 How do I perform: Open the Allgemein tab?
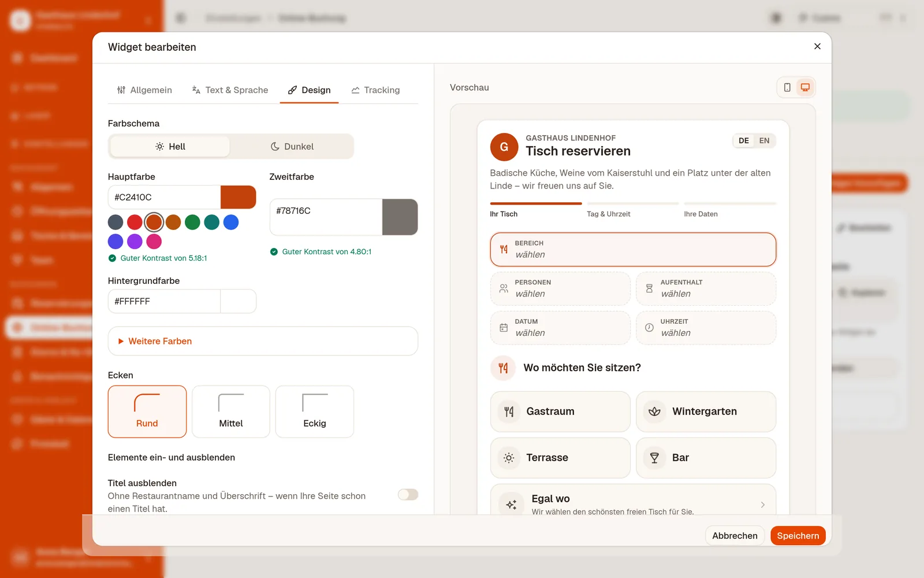pyautogui.click(x=144, y=90)
